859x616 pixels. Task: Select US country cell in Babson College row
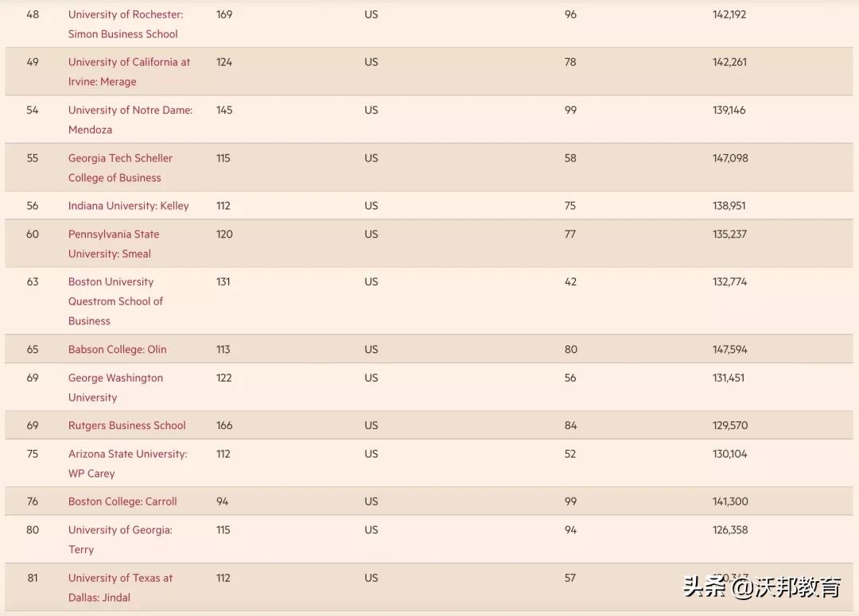[x=371, y=350]
